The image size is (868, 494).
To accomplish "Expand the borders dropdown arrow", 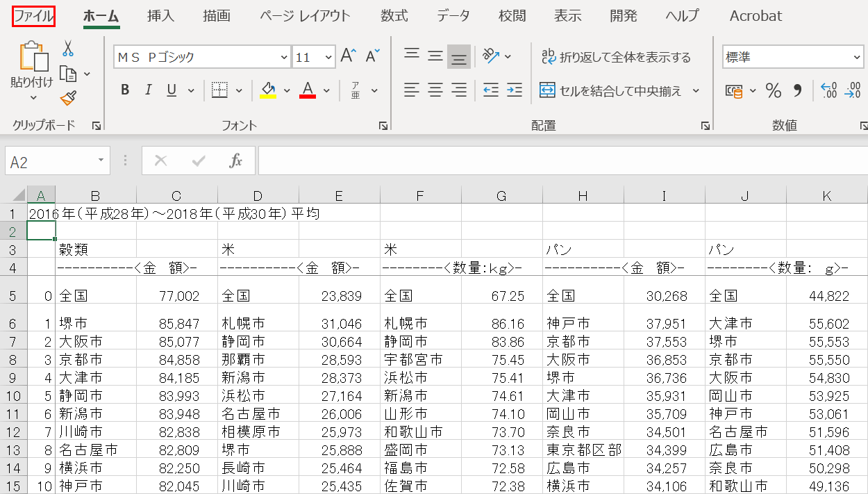I will (239, 90).
